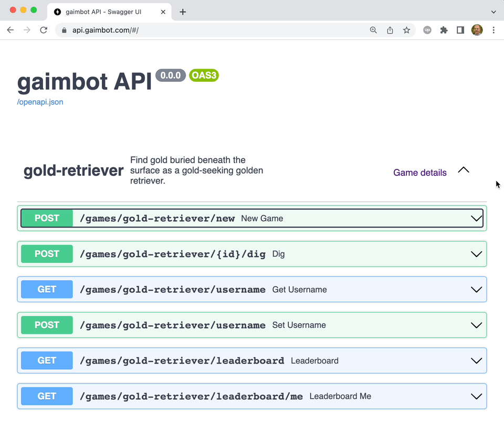Click the /games/gold-retriever/new path
The height and width of the screenshot is (428, 504).
(x=157, y=219)
